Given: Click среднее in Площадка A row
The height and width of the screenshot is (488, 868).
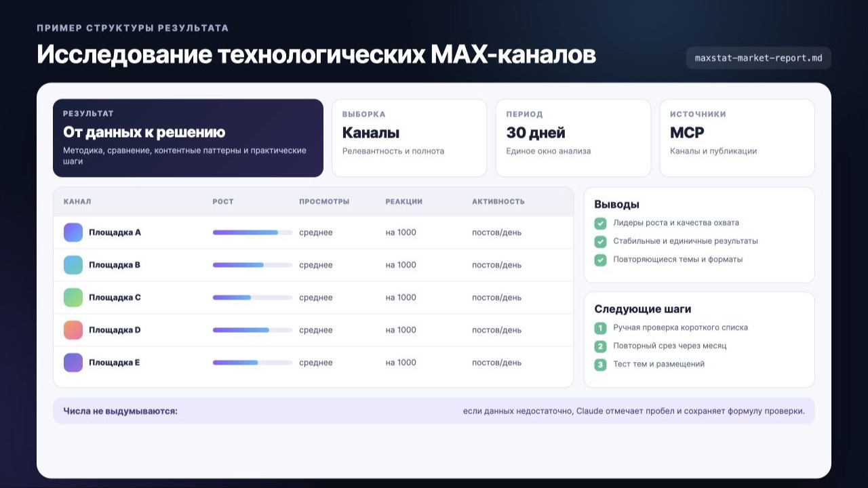Looking at the screenshot, I should click(316, 232).
